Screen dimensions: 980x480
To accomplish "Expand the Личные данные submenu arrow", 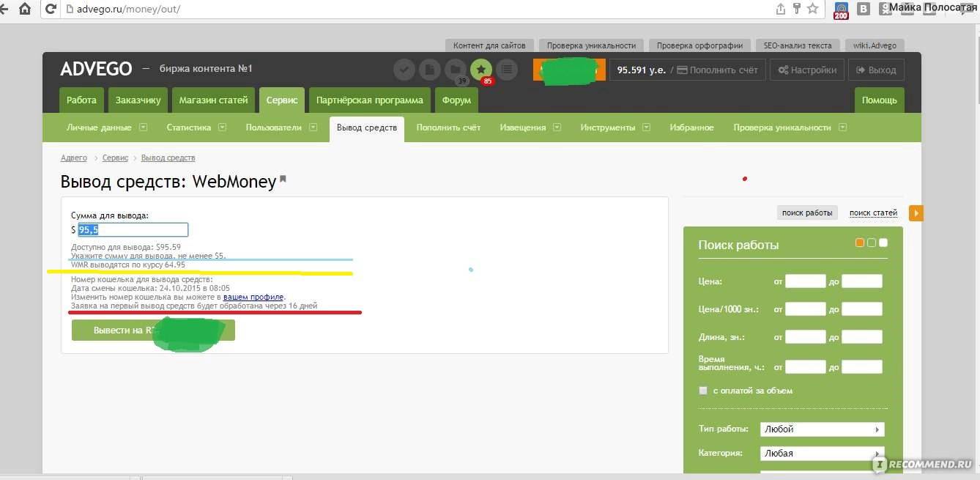I will point(144,127).
